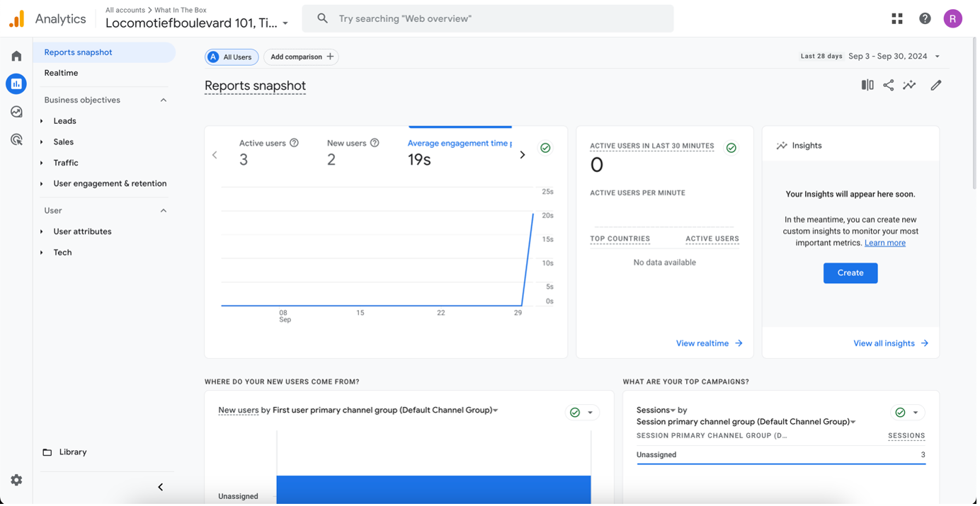Click the green data quality checkmark

point(545,148)
